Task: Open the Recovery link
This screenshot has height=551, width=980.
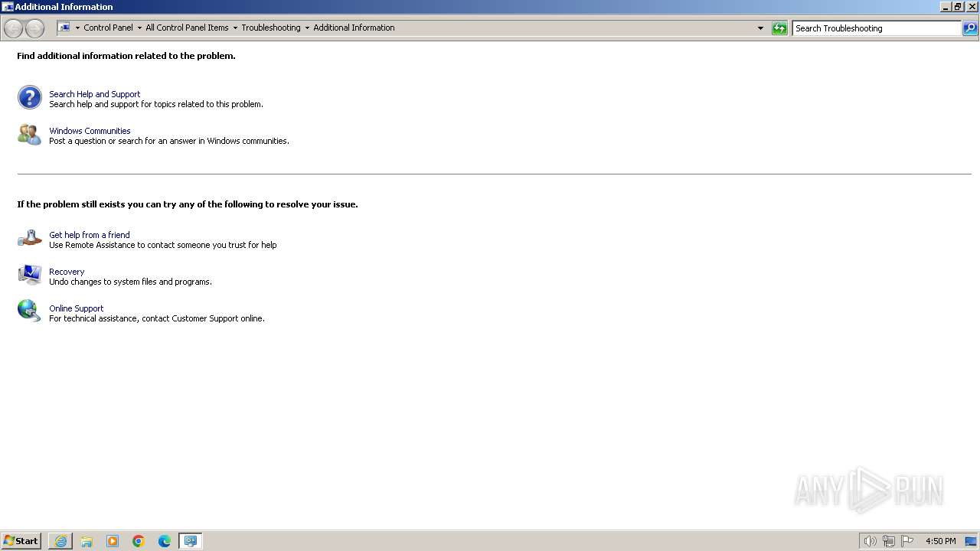Action: pyautogui.click(x=67, y=272)
